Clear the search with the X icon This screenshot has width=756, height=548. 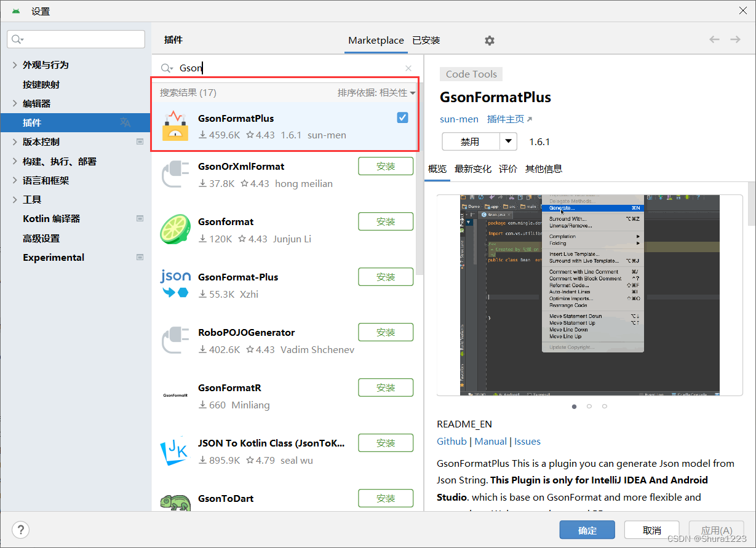pyautogui.click(x=408, y=69)
